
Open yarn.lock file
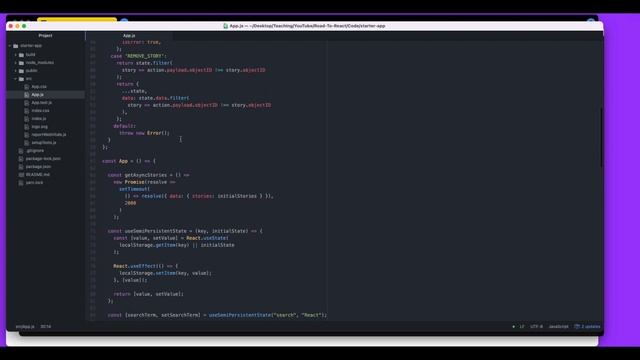[34, 182]
